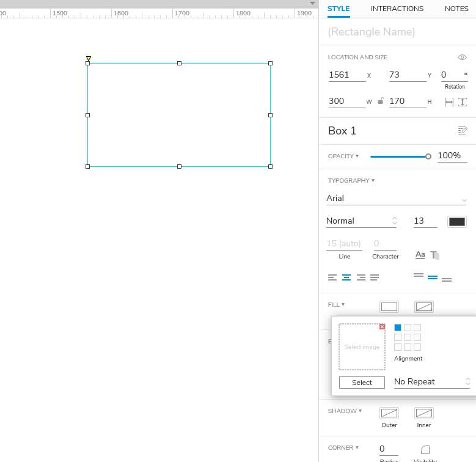The height and width of the screenshot is (462, 476).
Task: Click the yellow corner radius triangle handle
Action: (89, 58)
